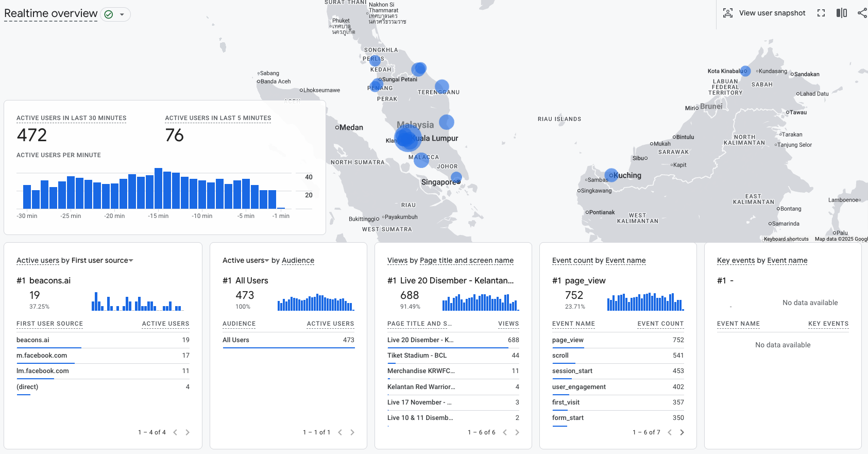The width and height of the screenshot is (868, 454).
Task: Click the Kuching user bubble on map
Action: click(611, 175)
